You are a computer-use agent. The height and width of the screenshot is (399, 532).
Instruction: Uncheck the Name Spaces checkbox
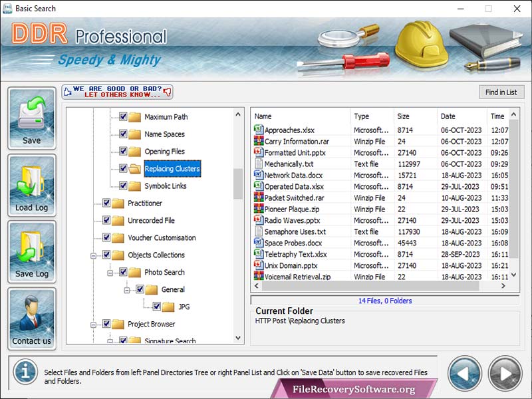tap(123, 134)
